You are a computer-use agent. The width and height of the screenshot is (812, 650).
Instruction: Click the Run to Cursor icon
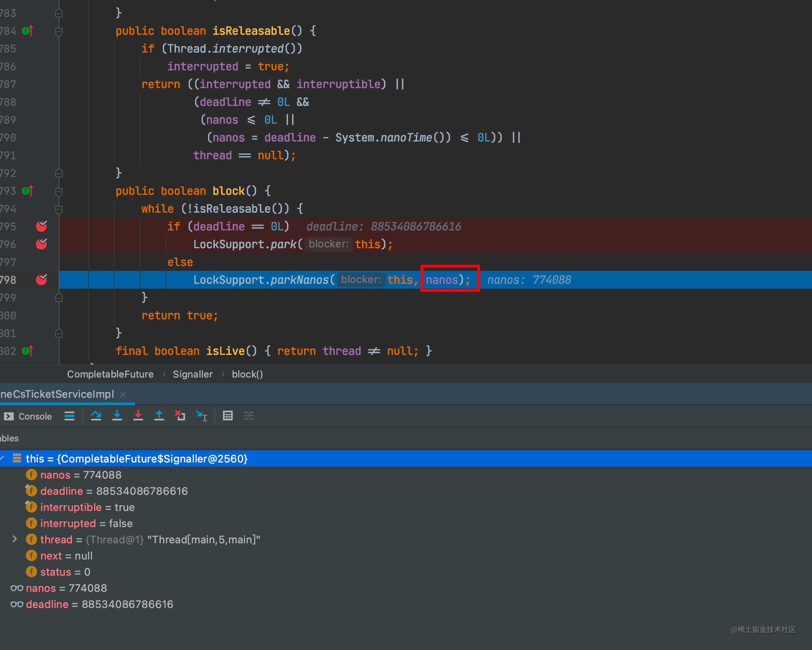tap(201, 416)
